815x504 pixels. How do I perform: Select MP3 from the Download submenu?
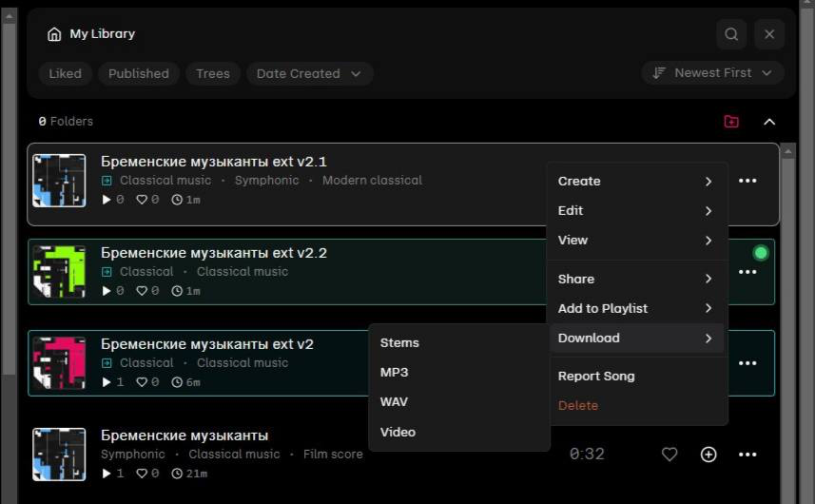point(395,373)
